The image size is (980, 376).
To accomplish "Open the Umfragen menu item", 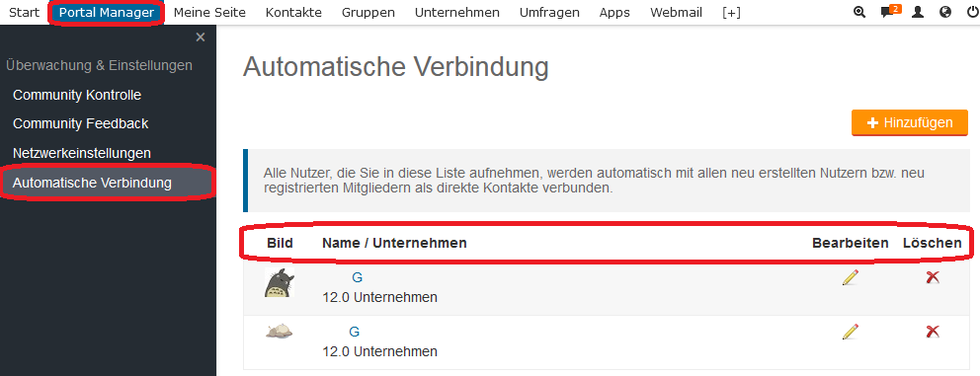I will [x=549, y=13].
